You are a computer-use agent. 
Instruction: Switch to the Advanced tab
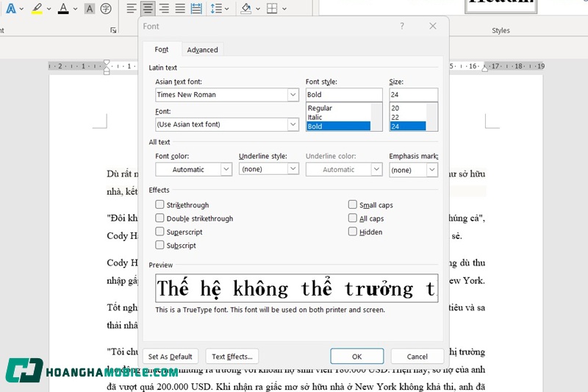[202, 50]
